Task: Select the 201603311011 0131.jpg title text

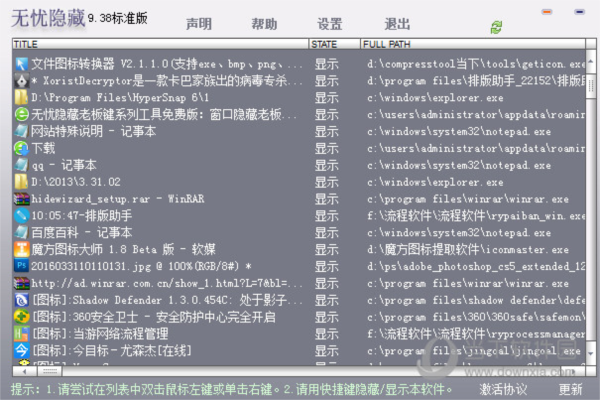Action: (x=141, y=266)
